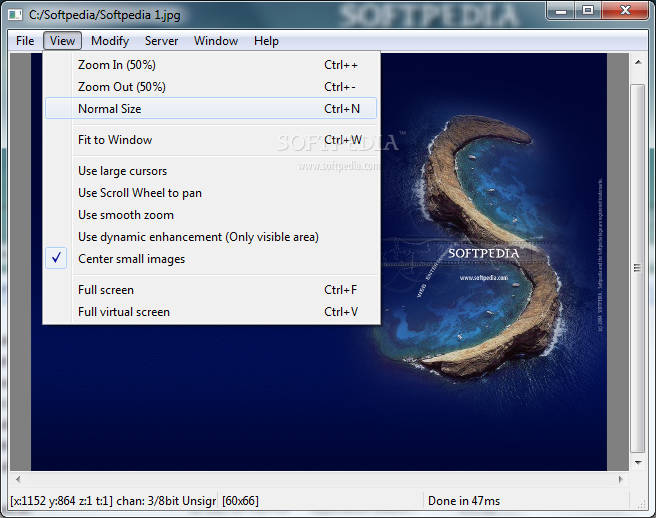
Task: Click the horizontal scrollbar right arrow
Action: click(x=620, y=479)
